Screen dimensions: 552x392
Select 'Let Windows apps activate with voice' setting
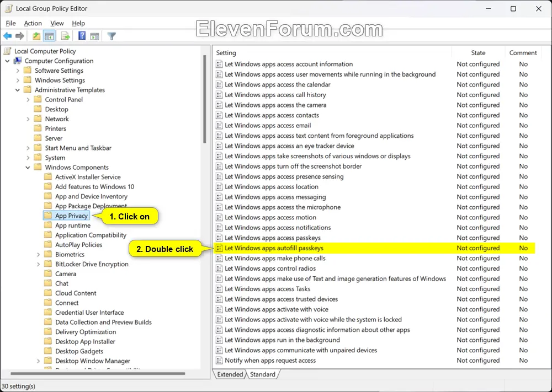277,309
